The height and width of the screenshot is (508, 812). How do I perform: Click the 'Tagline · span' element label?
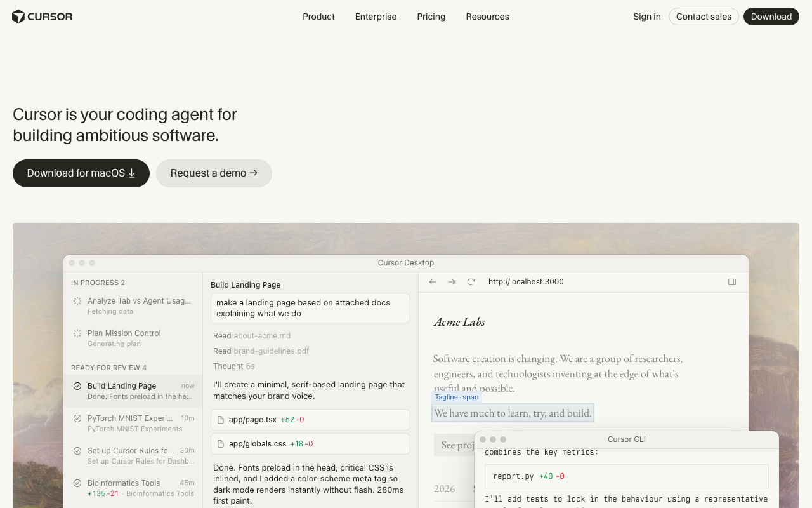tap(457, 397)
